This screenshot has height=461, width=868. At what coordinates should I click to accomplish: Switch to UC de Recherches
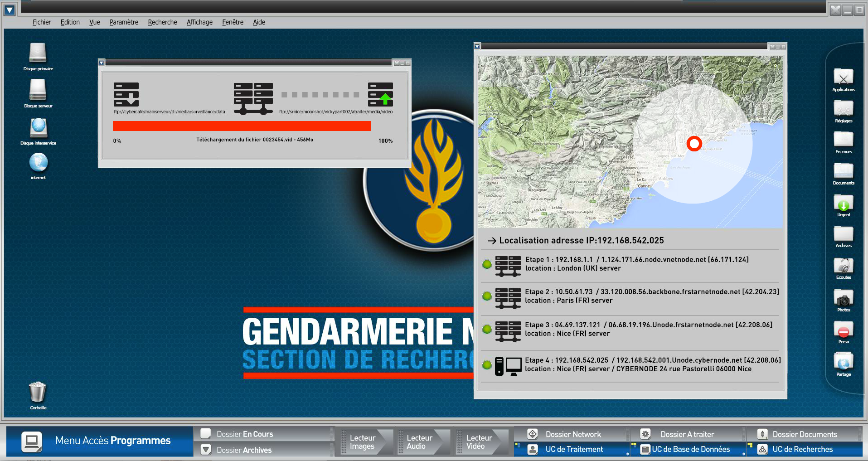[x=804, y=449]
